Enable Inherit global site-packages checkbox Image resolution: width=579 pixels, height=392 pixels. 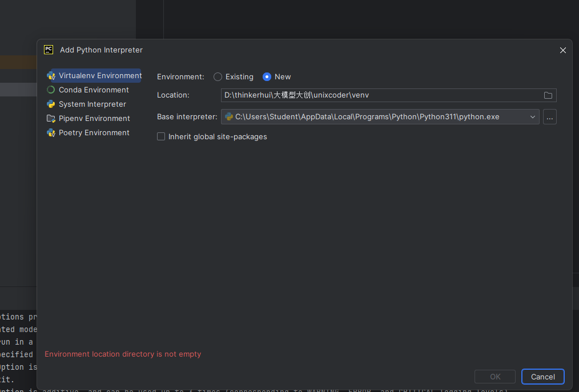161,136
